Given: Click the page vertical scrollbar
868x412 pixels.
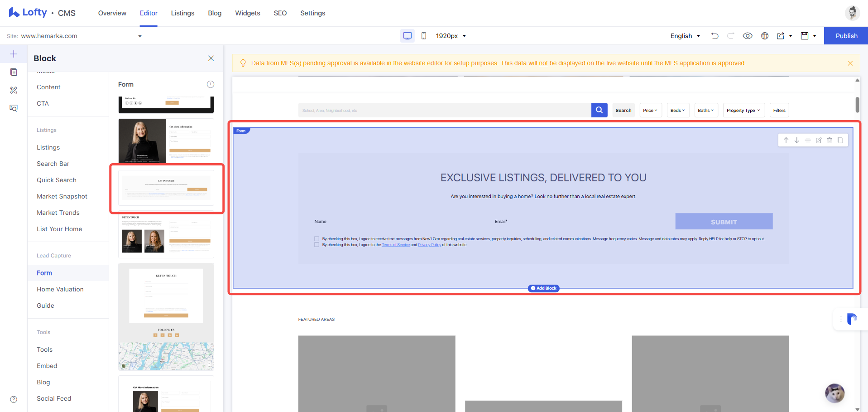Looking at the screenshot, I should click(857, 105).
